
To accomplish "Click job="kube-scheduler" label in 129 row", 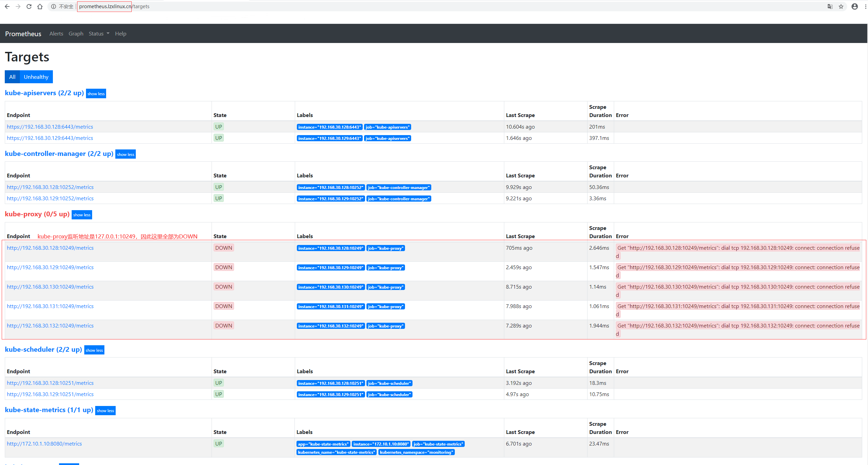I will tap(389, 395).
